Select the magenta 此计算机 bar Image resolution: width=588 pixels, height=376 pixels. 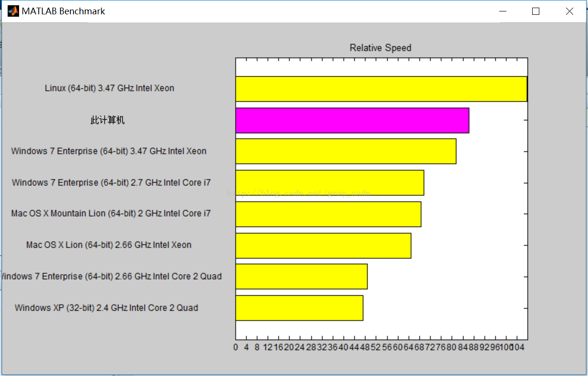[x=352, y=120]
